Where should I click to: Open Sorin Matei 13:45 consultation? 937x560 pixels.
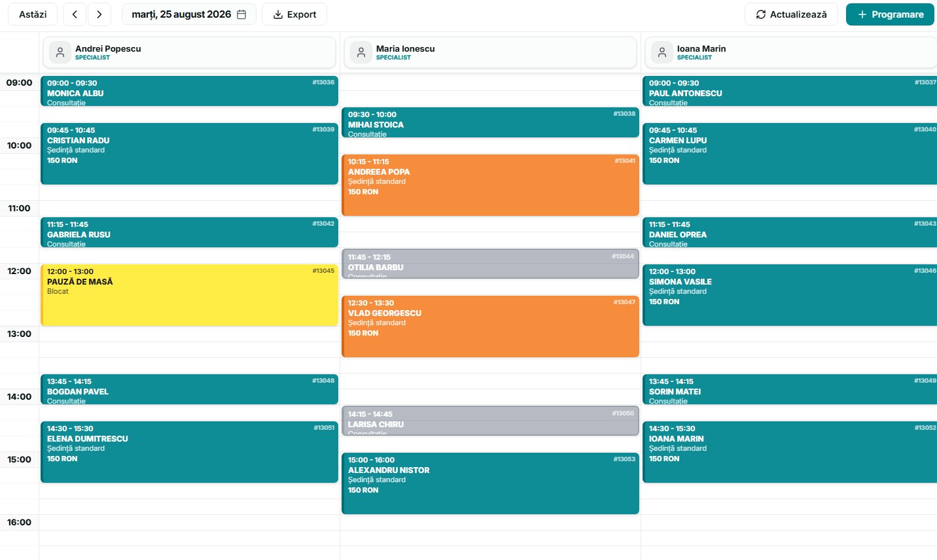pyautogui.click(x=790, y=389)
